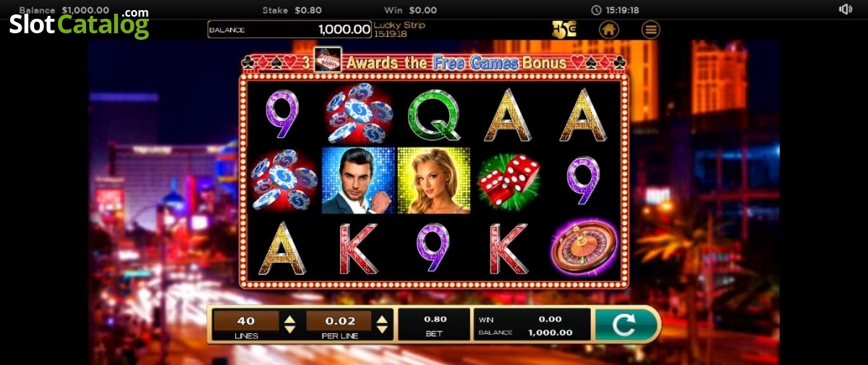868x365 pixels.
Task: Decrease the number of lines
Action: pyautogui.click(x=289, y=328)
